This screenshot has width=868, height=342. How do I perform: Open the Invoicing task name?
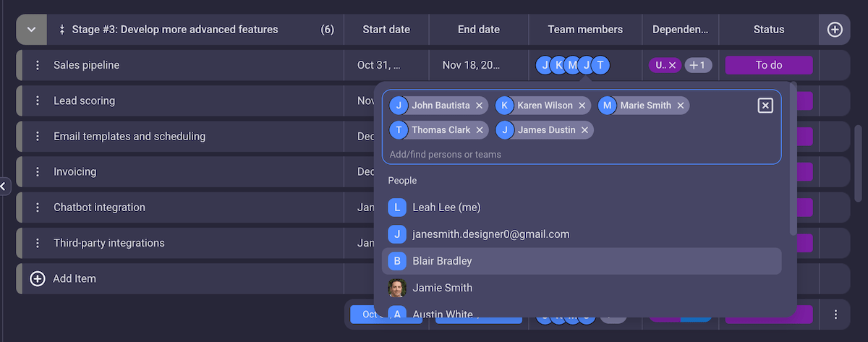pos(75,171)
